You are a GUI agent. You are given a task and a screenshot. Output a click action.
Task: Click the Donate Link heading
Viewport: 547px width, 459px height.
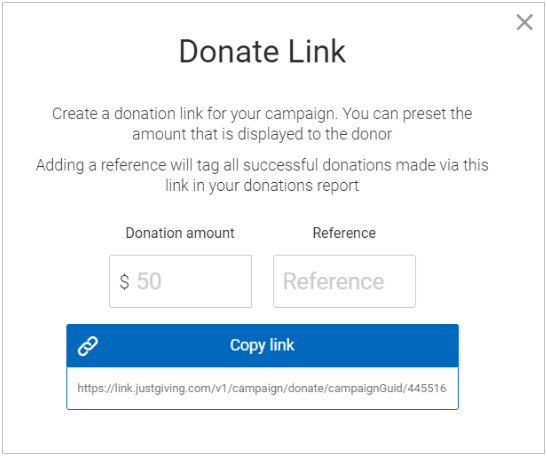262,51
